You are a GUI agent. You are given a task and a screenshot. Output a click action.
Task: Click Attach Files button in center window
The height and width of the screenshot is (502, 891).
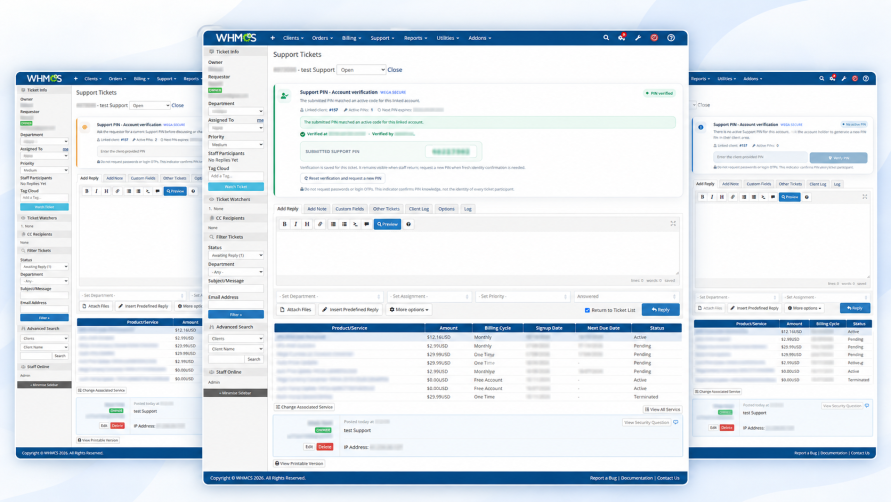296,310
